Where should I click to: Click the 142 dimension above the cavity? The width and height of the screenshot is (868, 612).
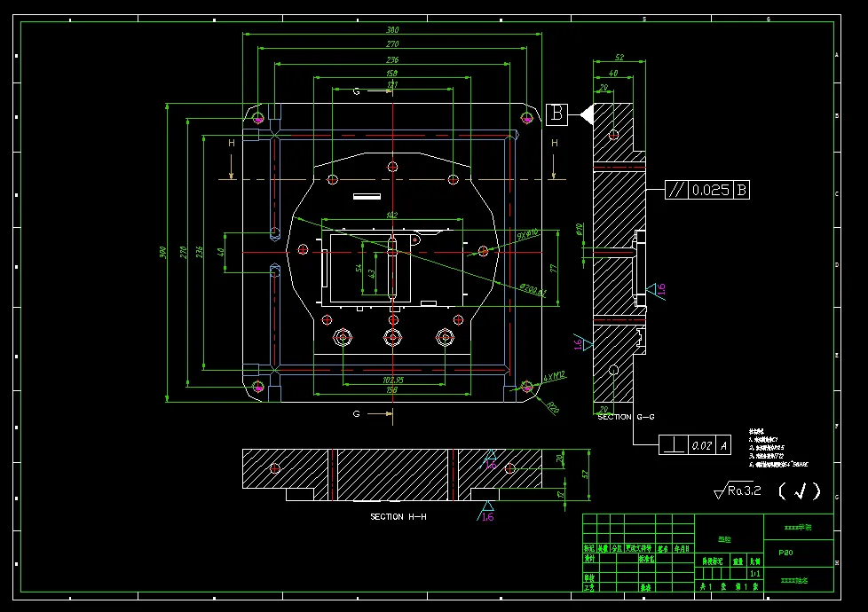(x=391, y=216)
